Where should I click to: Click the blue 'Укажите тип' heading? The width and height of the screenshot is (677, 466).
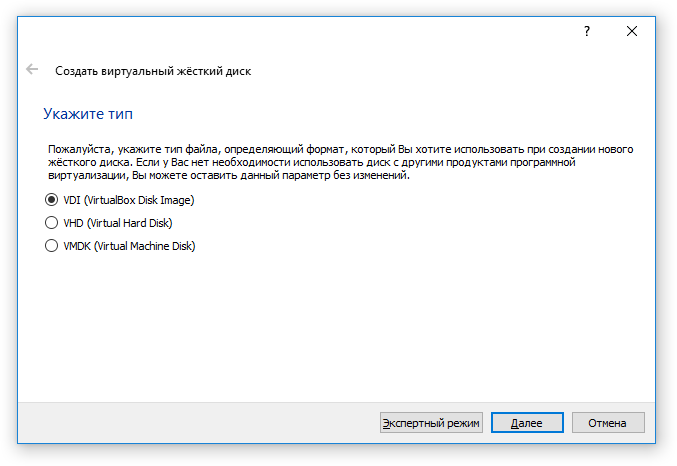[88, 114]
